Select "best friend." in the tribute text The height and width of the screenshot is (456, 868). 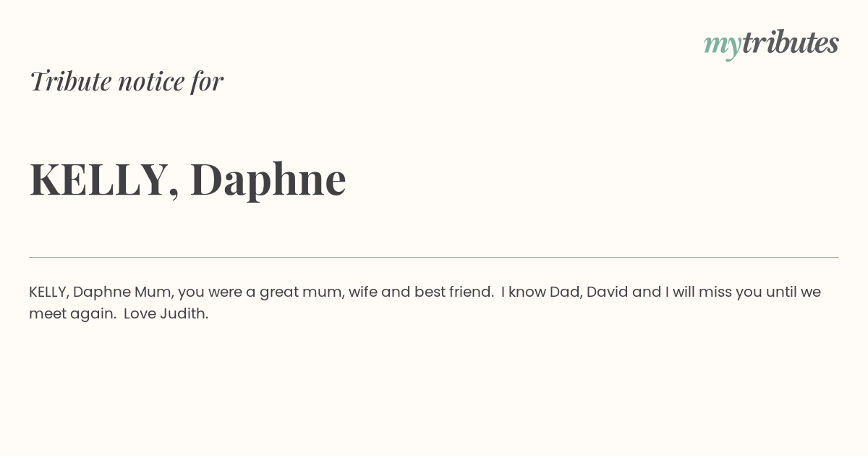pos(454,292)
